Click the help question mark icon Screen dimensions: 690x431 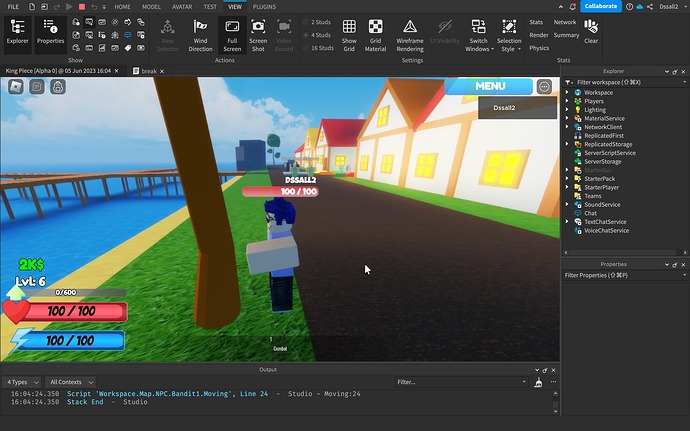click(629, 7)
